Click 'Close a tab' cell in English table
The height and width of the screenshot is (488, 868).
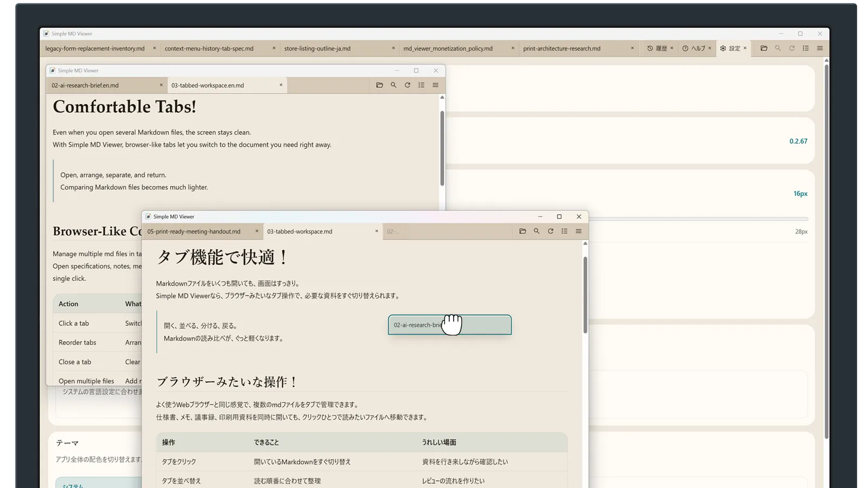coord(75,362)
